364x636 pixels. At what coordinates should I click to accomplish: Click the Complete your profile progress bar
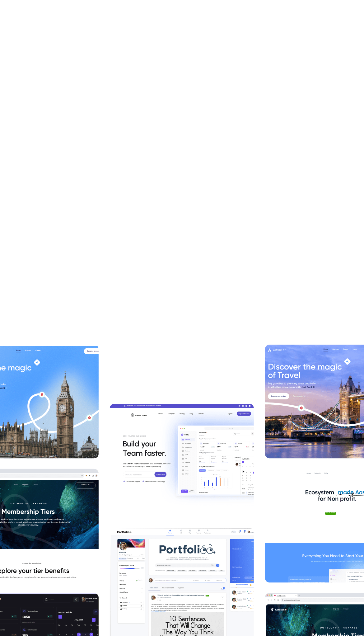(x=130, y=568)
